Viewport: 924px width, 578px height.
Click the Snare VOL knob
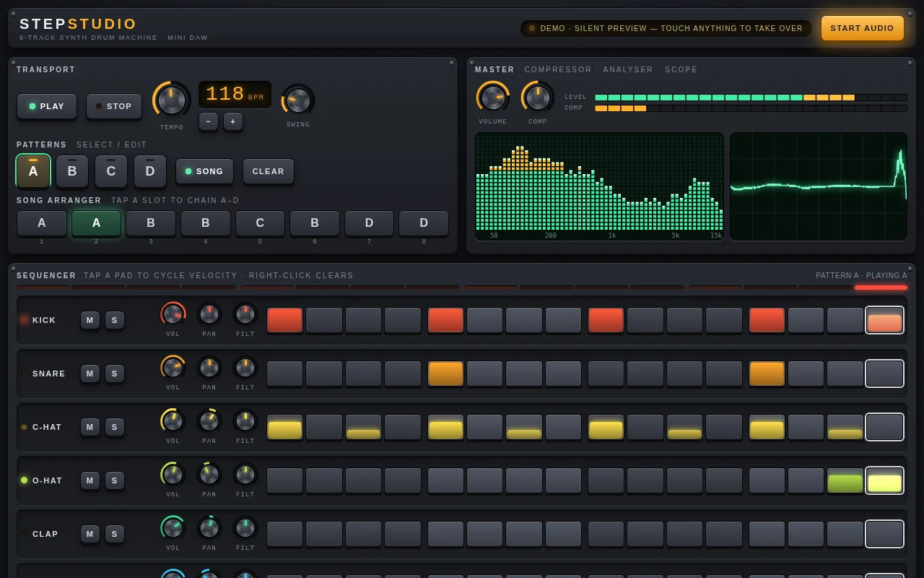pos(173,367)
